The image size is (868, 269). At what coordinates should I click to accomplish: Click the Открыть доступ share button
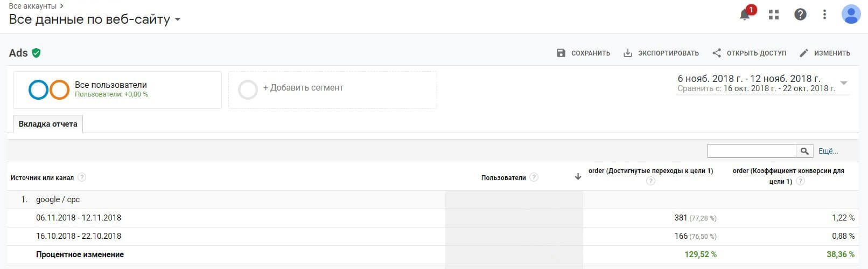click(749, 53)
